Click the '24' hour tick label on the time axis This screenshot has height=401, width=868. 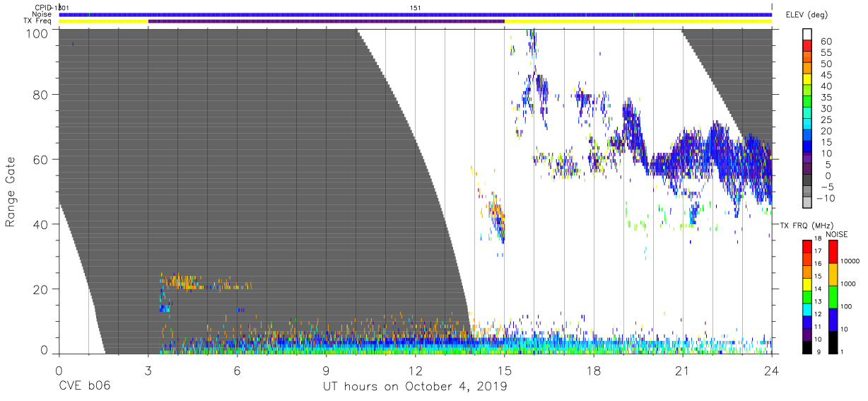point(771,370)
